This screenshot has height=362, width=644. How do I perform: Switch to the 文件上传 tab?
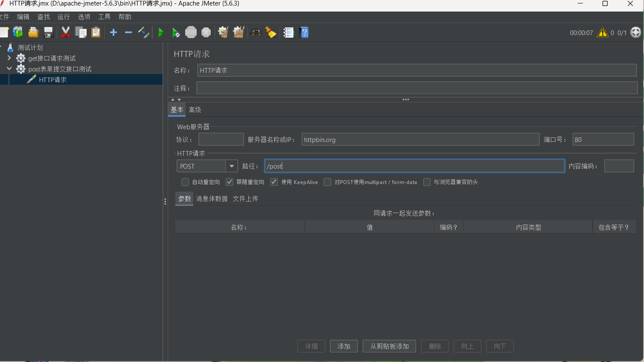coord(245,199)
